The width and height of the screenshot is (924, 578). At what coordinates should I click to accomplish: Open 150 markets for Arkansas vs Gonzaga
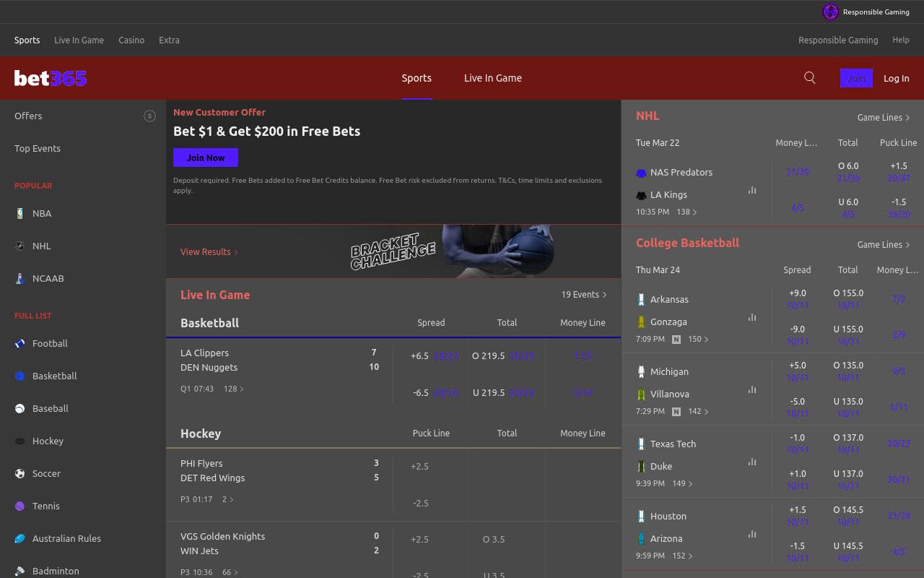(x=698, y=339)
